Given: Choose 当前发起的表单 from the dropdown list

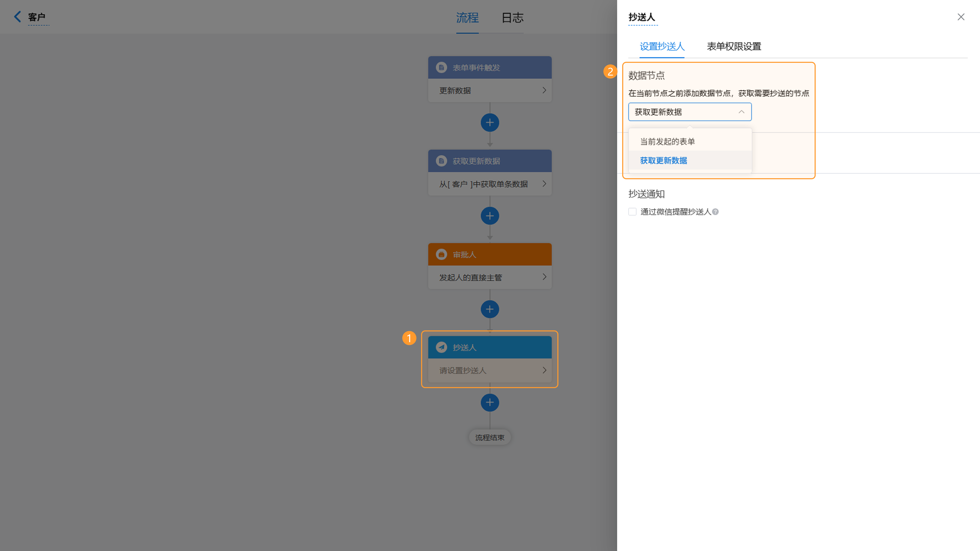Looking at the screenshot, I should (x=690, y=141).
